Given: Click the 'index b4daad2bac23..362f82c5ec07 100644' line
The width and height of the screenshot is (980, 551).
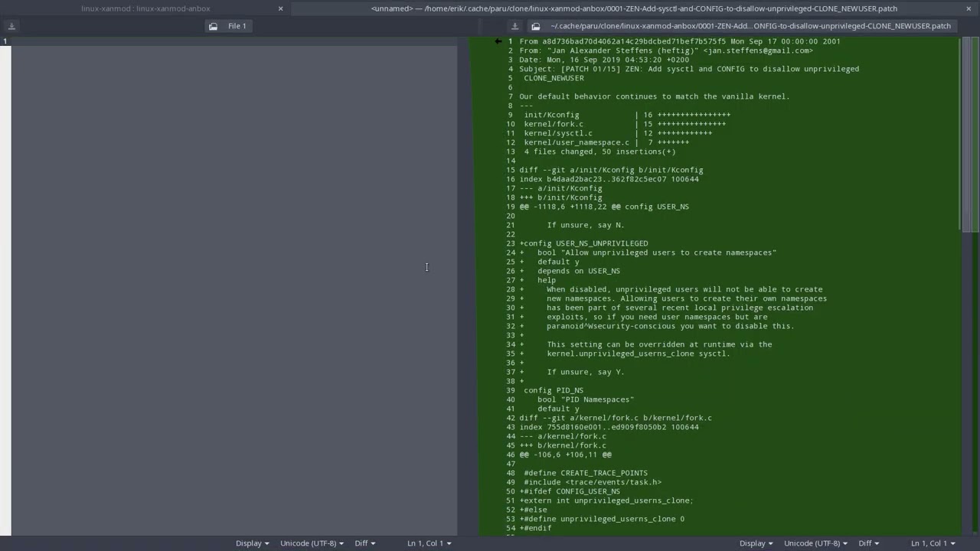Looking at the screenshot, I should click(609, 179).
